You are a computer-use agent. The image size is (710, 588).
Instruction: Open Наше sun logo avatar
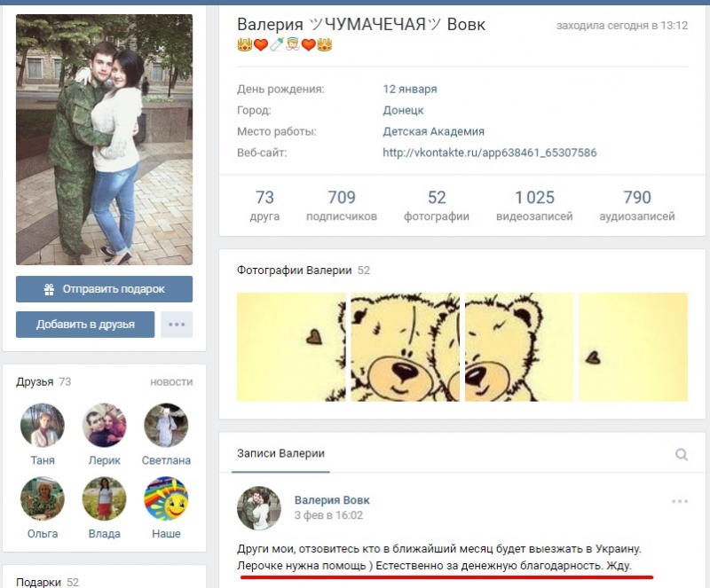point(166,498)
